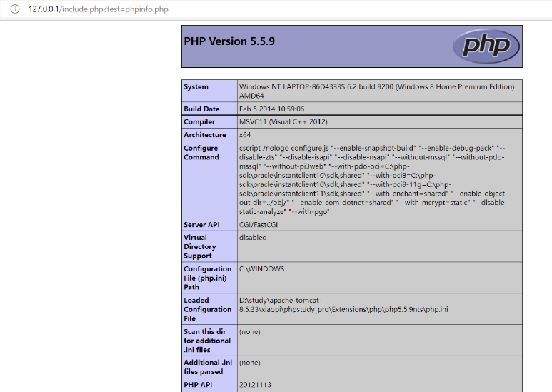Select the Configure Command label
Screen dimensions: 552x392
(201, 153)
